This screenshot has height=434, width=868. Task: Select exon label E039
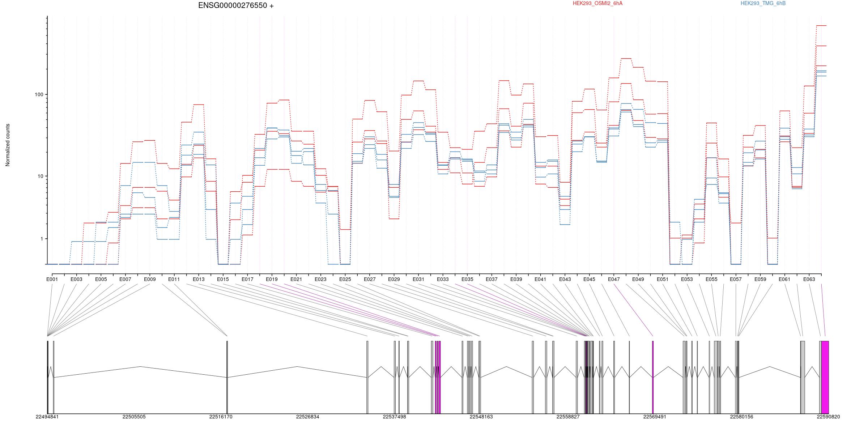point(516,279)
